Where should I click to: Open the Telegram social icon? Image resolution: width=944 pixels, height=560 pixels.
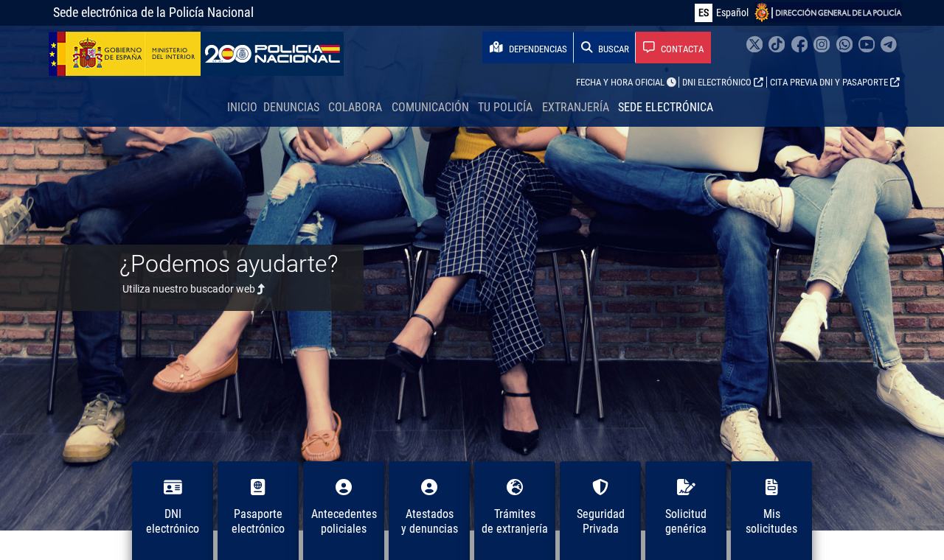(x=889, y=44)
